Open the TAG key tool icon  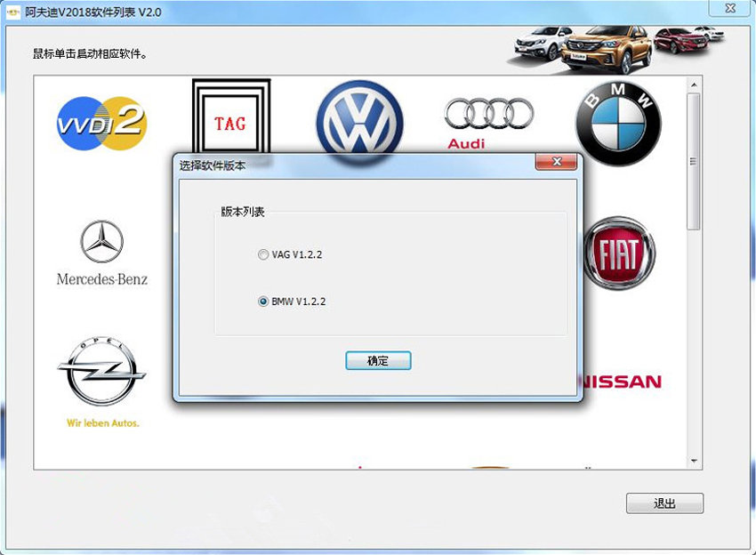pos(231,117)
